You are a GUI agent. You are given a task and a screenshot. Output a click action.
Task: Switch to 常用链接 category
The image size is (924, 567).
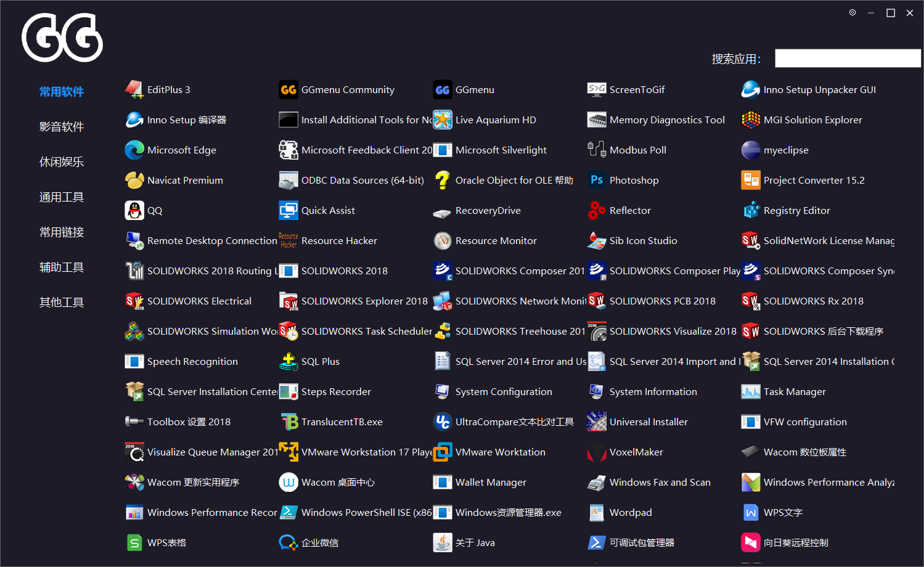(62, 232)
